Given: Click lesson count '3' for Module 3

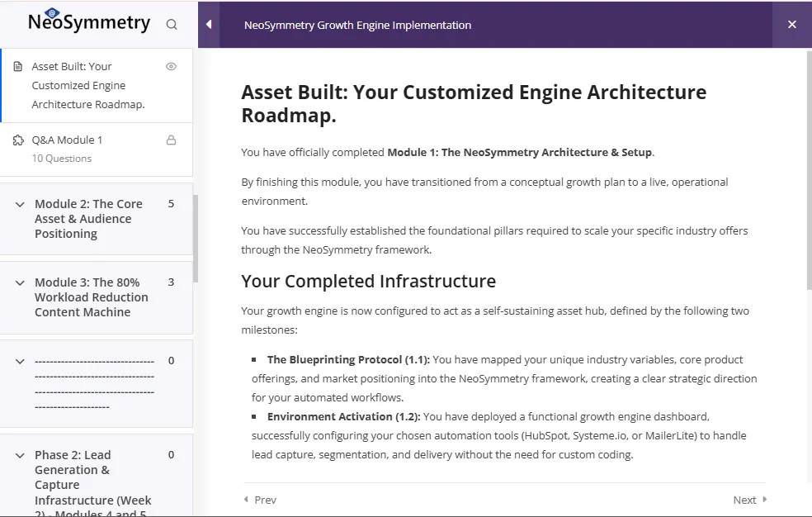Looking at the screenshot, I should coord(171,282).
